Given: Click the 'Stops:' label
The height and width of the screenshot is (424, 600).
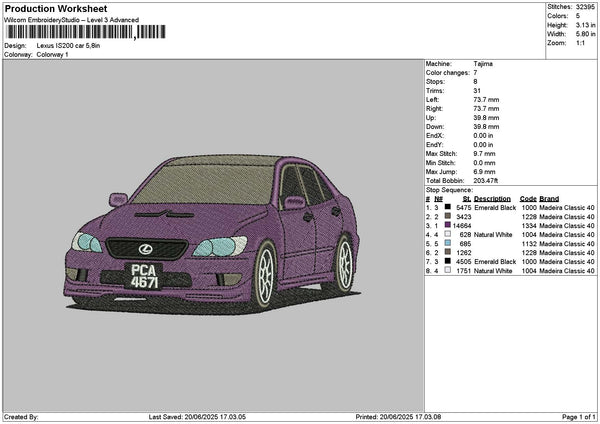Looking at the screenshot, I should (435, 82).
